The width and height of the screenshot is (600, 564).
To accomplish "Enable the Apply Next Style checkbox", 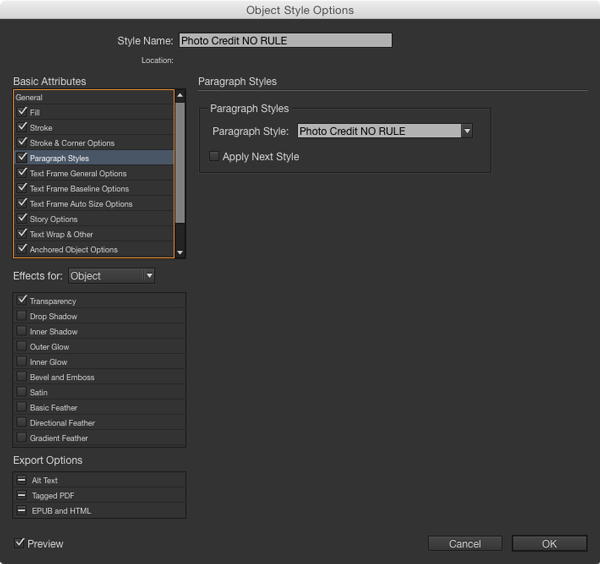I will 214,156.
